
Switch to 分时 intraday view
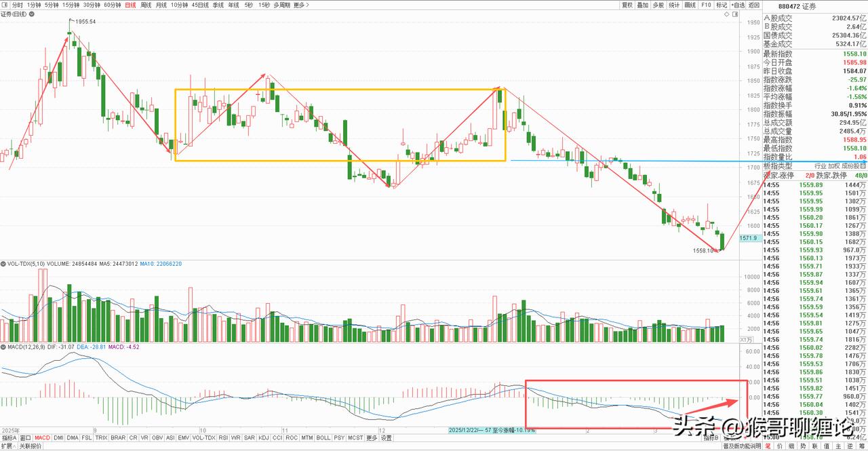[x=18, y=5]
